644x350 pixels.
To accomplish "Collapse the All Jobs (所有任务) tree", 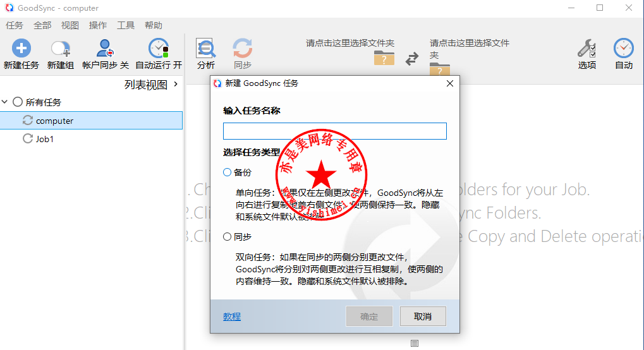I will 5,102.
